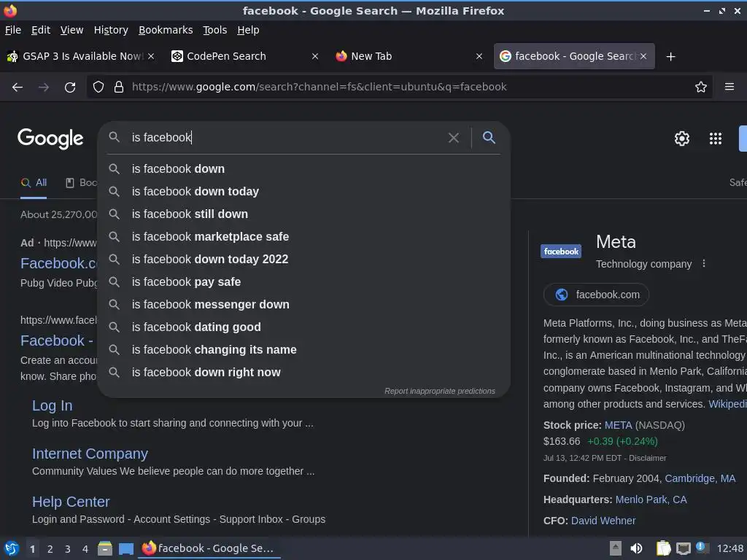This screenshot has width=747, height=560.
Task: Select suggestion 'is facebook down right now'
Action: pyautogui.click(x=304, y=373)
